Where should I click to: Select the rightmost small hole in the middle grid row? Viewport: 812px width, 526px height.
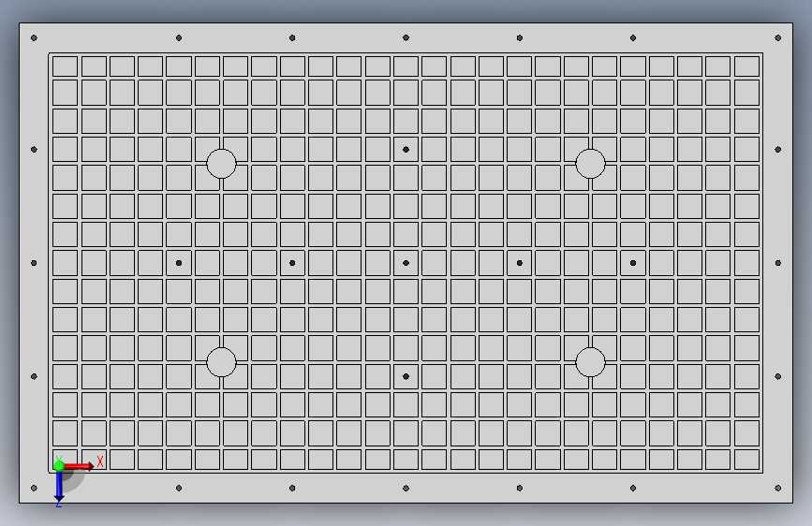[633, 263]
